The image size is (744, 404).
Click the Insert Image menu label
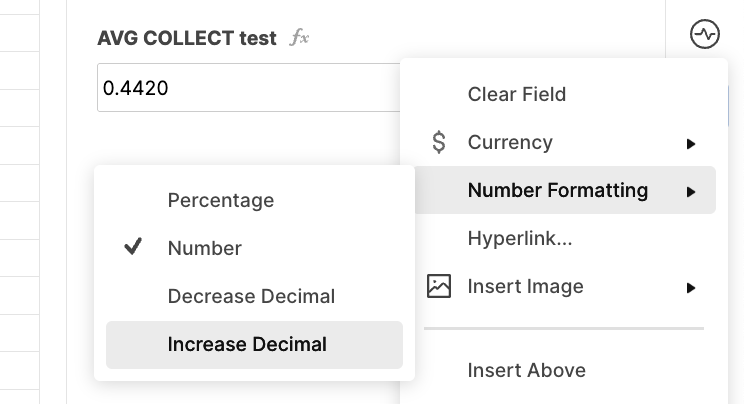[525, 286]
